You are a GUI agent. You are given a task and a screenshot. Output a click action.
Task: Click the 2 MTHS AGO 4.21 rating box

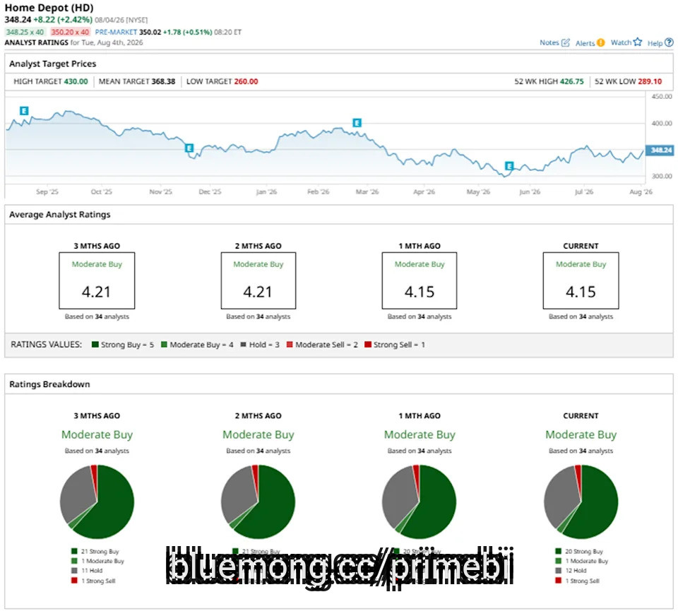(258, 280)
